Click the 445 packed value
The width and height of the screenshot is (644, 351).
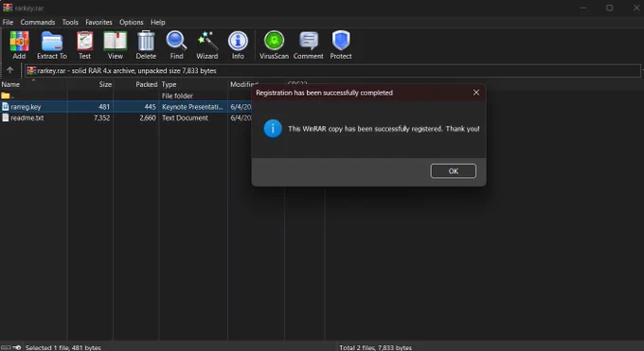pyautogui.click(x=150, y=107)
